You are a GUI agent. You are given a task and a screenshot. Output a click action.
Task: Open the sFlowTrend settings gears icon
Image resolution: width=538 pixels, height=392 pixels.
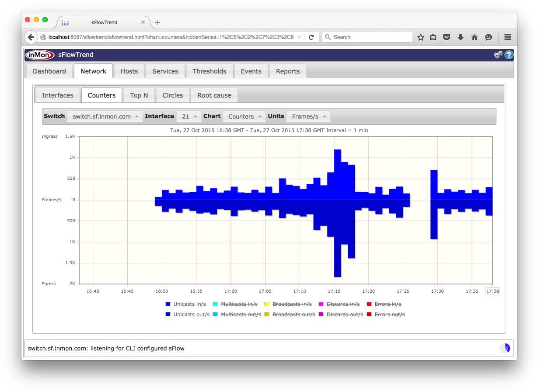tap(498, 55)
